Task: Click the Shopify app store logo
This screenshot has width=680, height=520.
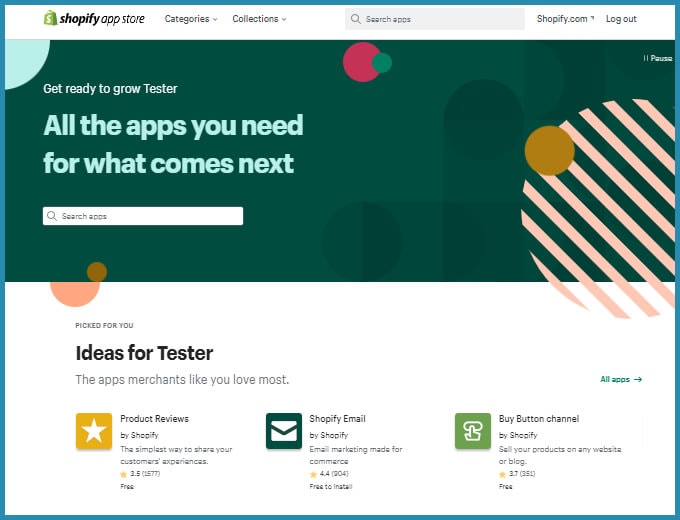Action: coord(94,19)
